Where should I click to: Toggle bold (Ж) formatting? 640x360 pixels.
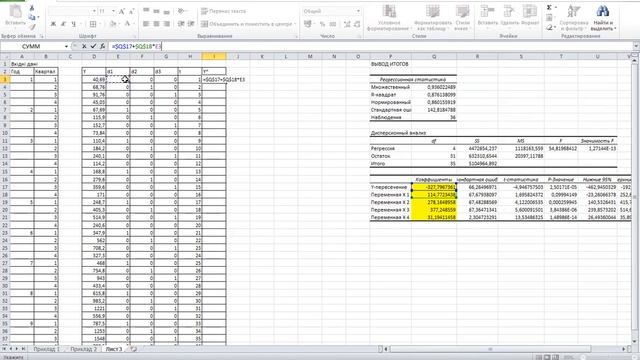pyautogui.click(x=53, y=24)
